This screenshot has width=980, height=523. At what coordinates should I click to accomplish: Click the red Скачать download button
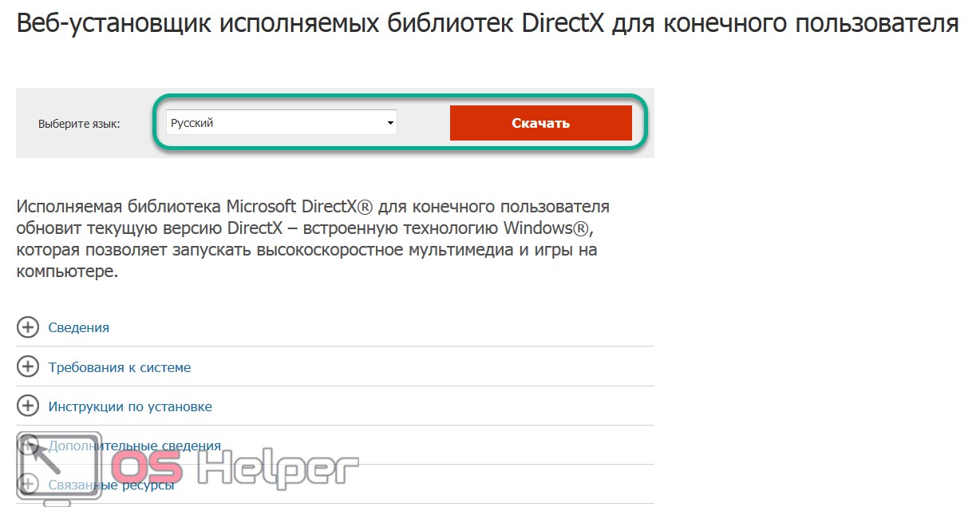541,123
